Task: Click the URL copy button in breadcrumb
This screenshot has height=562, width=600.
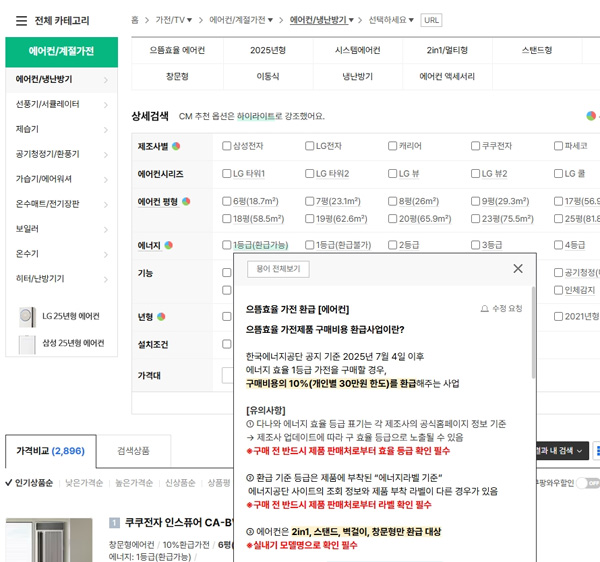Action: tap(431, 20)
